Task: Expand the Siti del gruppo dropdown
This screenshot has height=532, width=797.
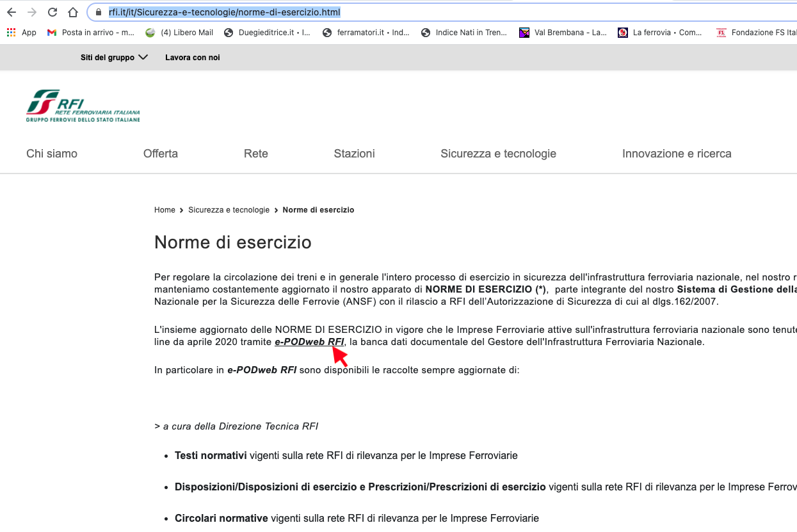Action: [x=114, y=56]
